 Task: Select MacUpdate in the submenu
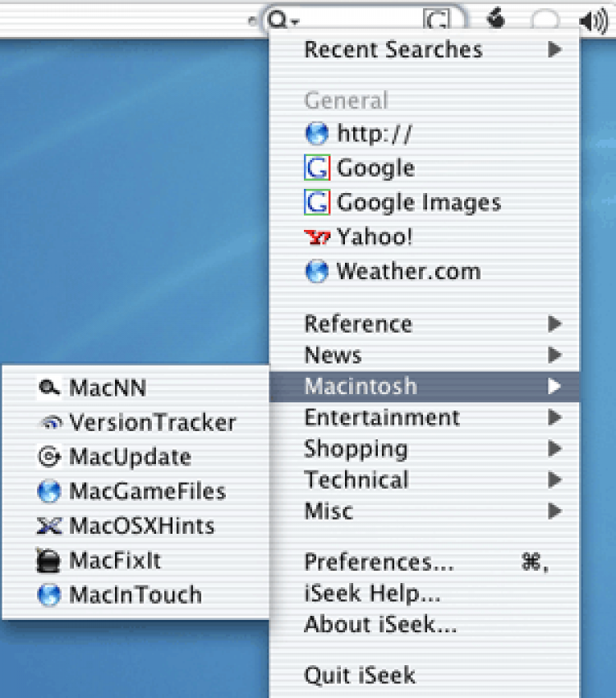tap(136, 457)
